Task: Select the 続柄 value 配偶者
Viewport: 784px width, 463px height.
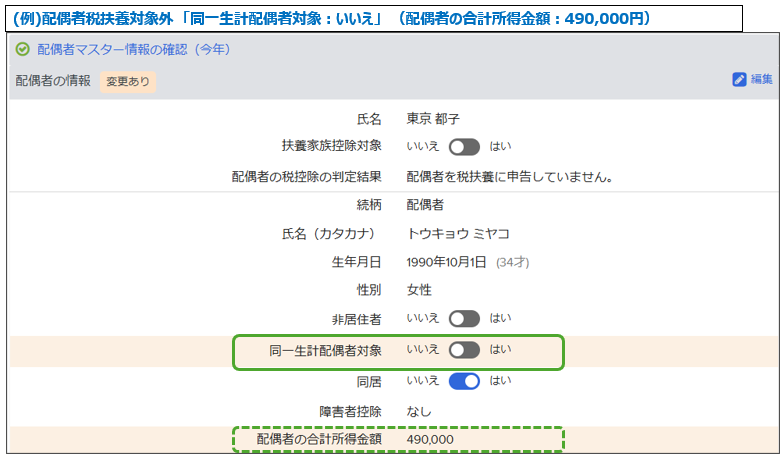Action: pos(425,204)
